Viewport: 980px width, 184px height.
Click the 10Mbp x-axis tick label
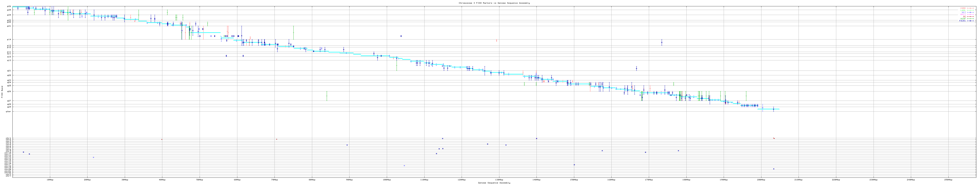click(50, 179)
